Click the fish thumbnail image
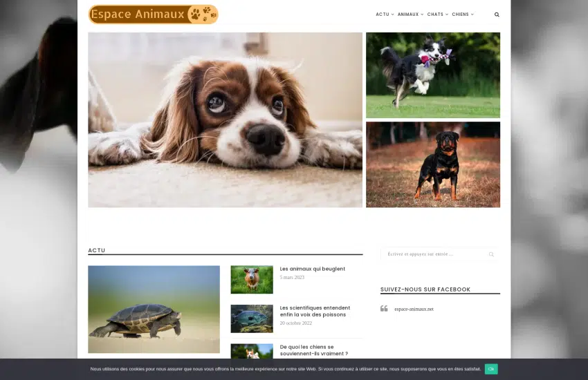Image resolution: width=588 pixels, height=380 pixels. click(252, 319)
